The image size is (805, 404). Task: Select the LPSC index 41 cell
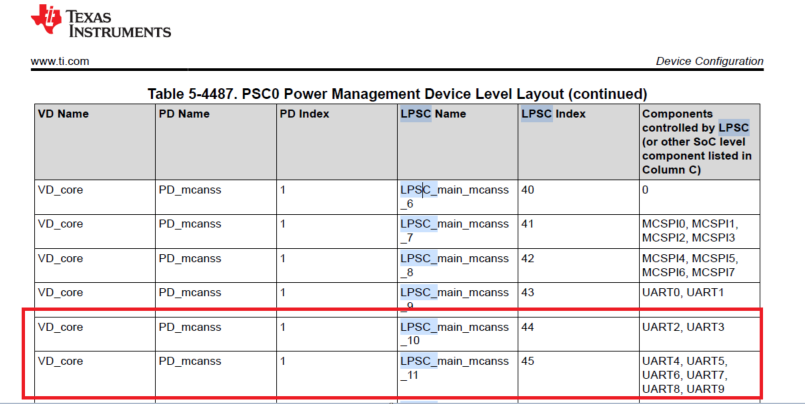[x=530, y=224]
